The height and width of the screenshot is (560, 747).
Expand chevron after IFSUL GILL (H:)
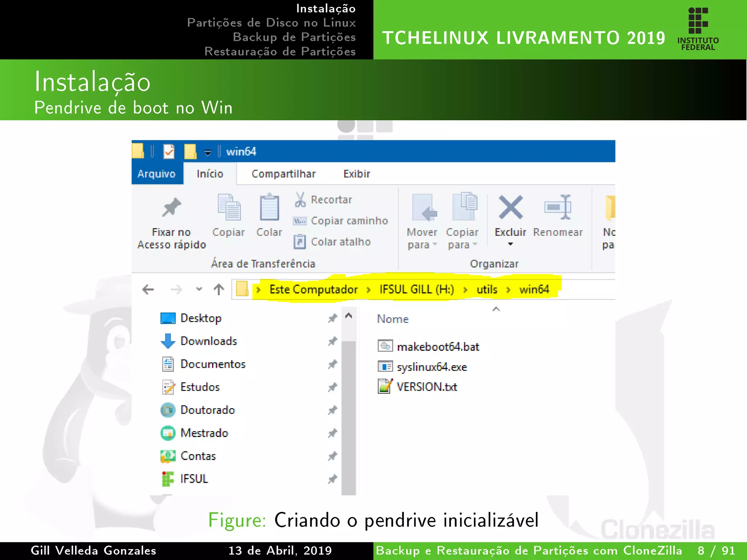click(465, 290)
